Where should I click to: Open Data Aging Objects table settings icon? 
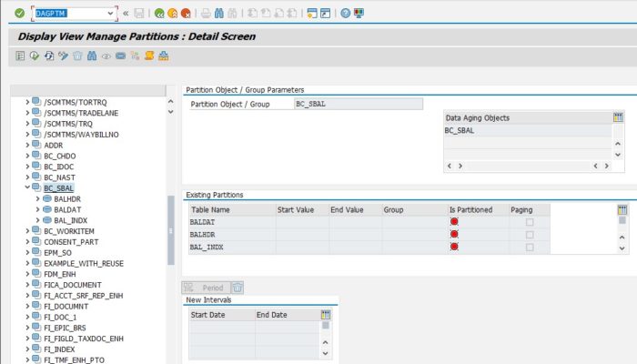pos(618,117)
